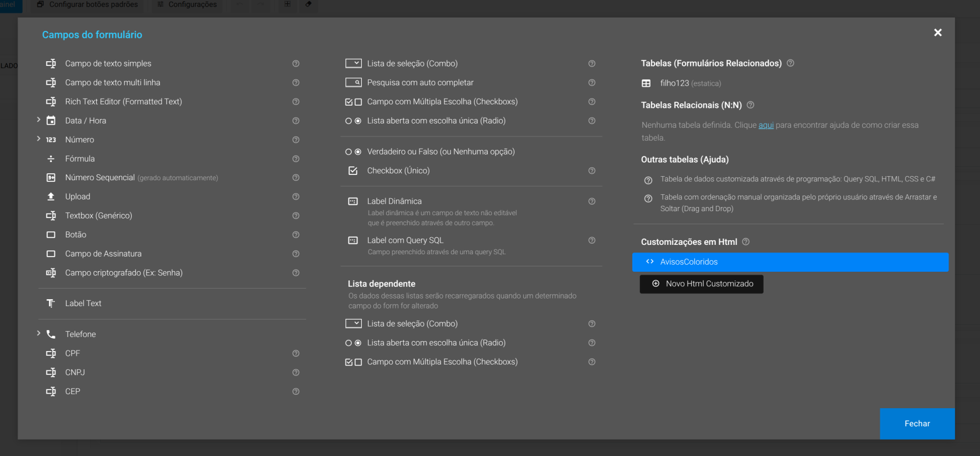Click the Label Text icon
Screen dimensions: 980x456
pyautogui.click(x=51, y=303)
